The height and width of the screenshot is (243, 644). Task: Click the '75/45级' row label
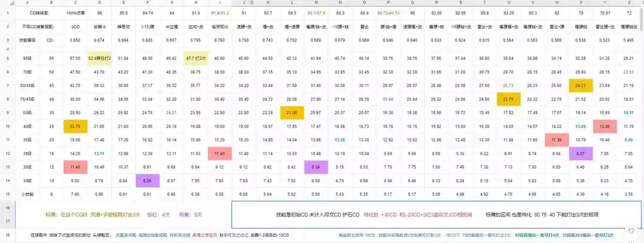click(x=27, y=99)
